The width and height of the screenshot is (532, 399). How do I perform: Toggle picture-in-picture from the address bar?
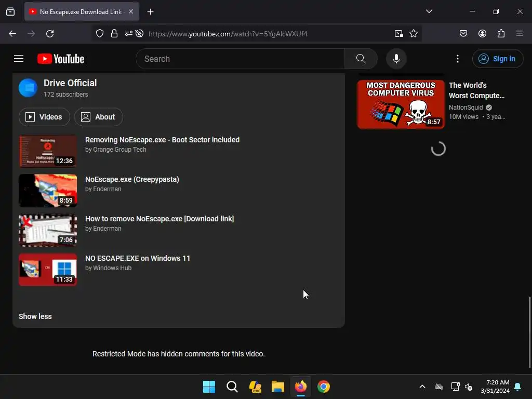(x=398, y=34)
